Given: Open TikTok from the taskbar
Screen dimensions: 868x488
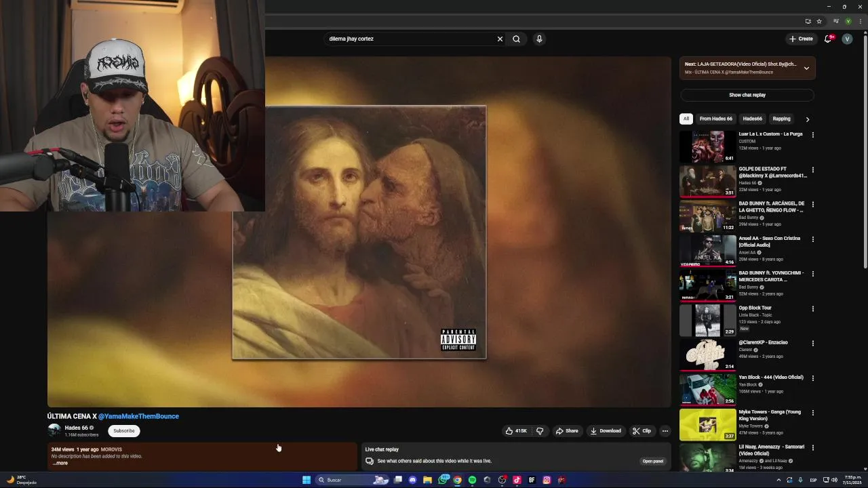Looking at the screenshot, I should pyautogui.click(x=517, y=480).
